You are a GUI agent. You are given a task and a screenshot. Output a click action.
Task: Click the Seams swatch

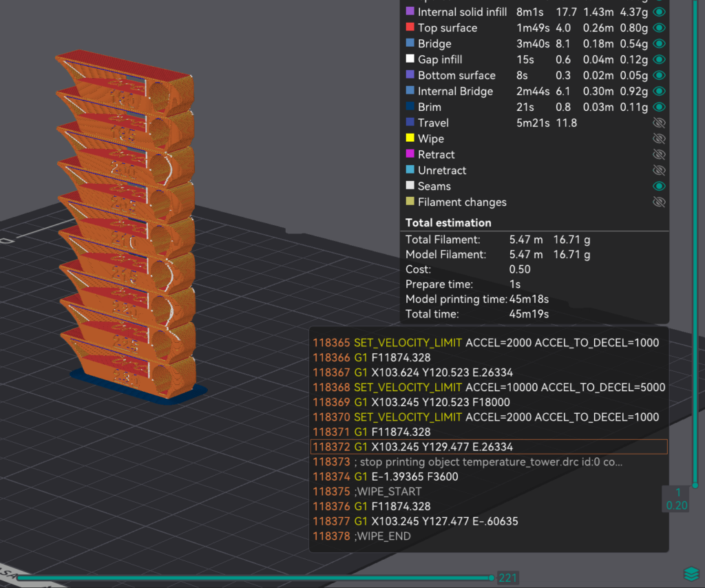point(410,185)
